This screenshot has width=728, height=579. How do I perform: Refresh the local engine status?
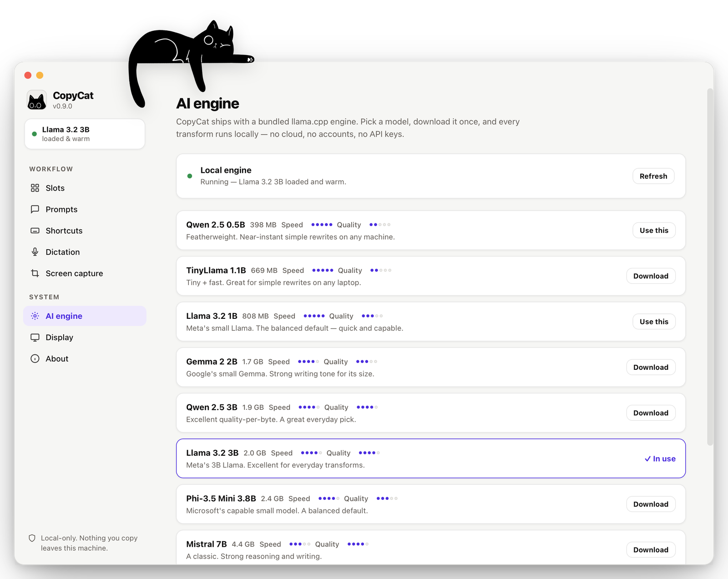click(653, 176)
